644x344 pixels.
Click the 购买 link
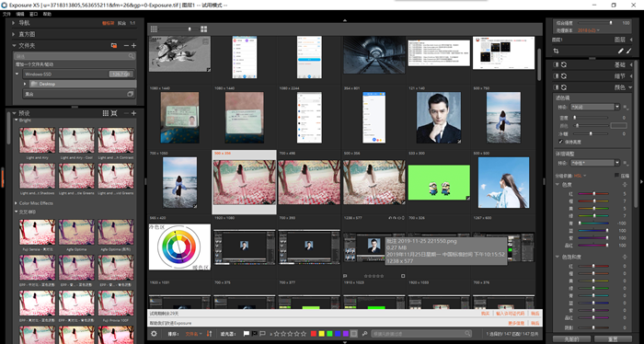pyautogui.click(x=486, y=314)
